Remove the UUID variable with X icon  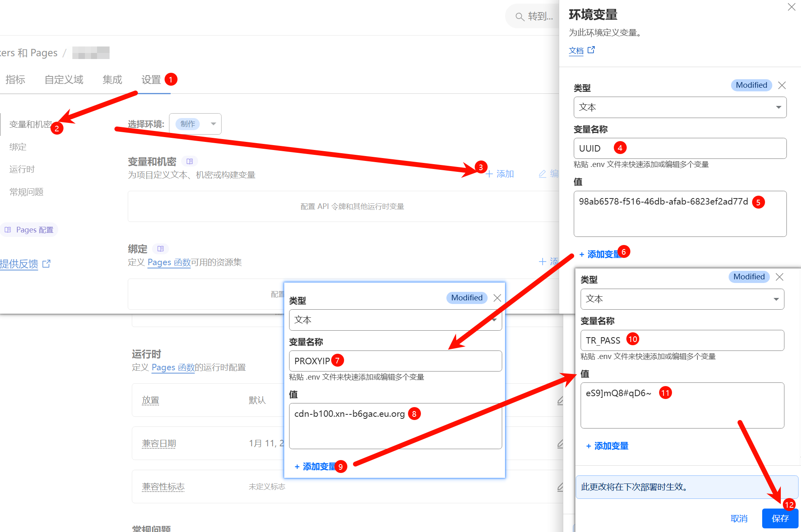(x=782, y=85)
